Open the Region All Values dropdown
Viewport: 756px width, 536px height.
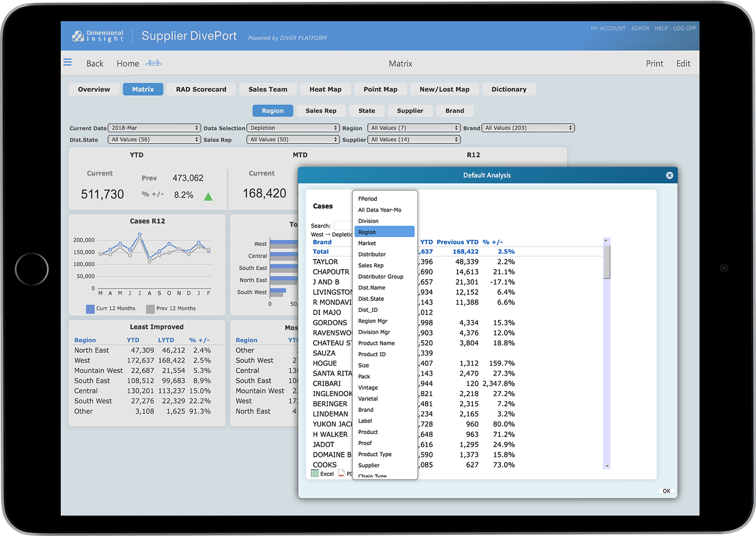(x=414, y=128)
